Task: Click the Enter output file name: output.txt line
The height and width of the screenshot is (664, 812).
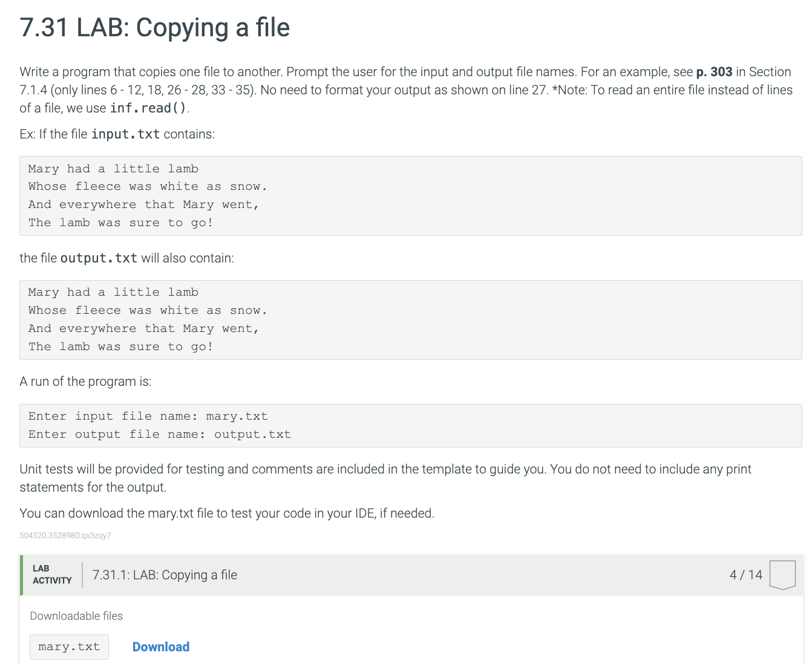Action: pyautogui.click(x=160, y=434)
